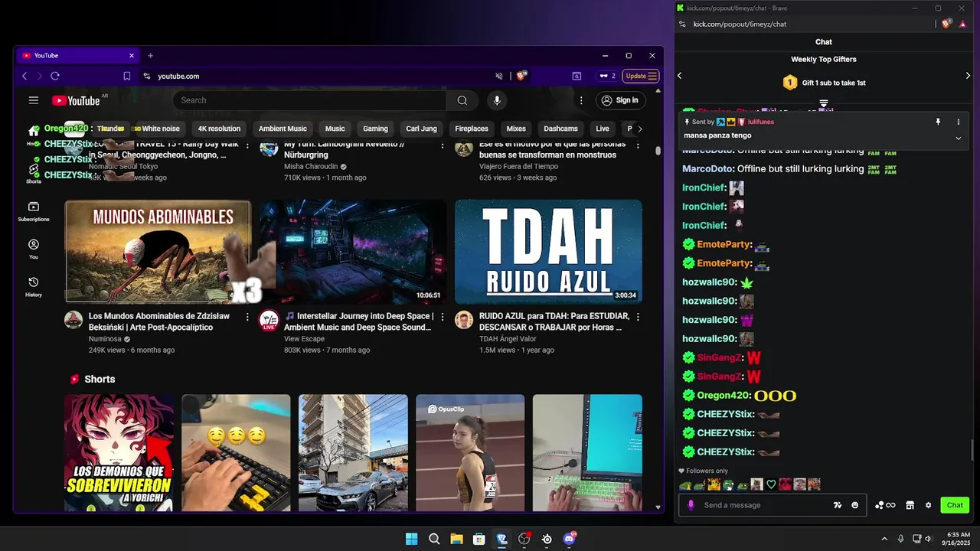The image size is (980, 551).
Task: Click the glasses icon with 2 badge
Action: point(607,76)
